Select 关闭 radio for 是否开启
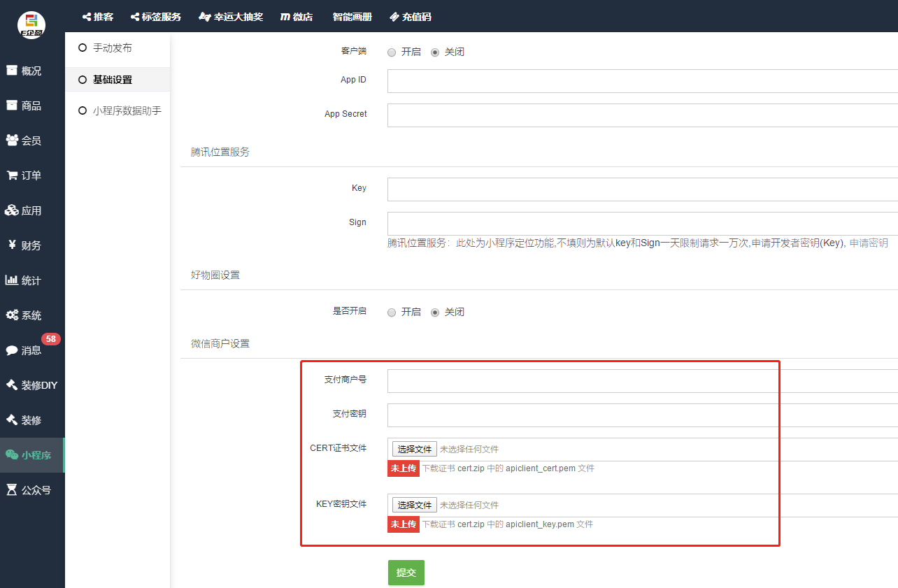This screenshot has width=898, height=588. pos(435,313)
